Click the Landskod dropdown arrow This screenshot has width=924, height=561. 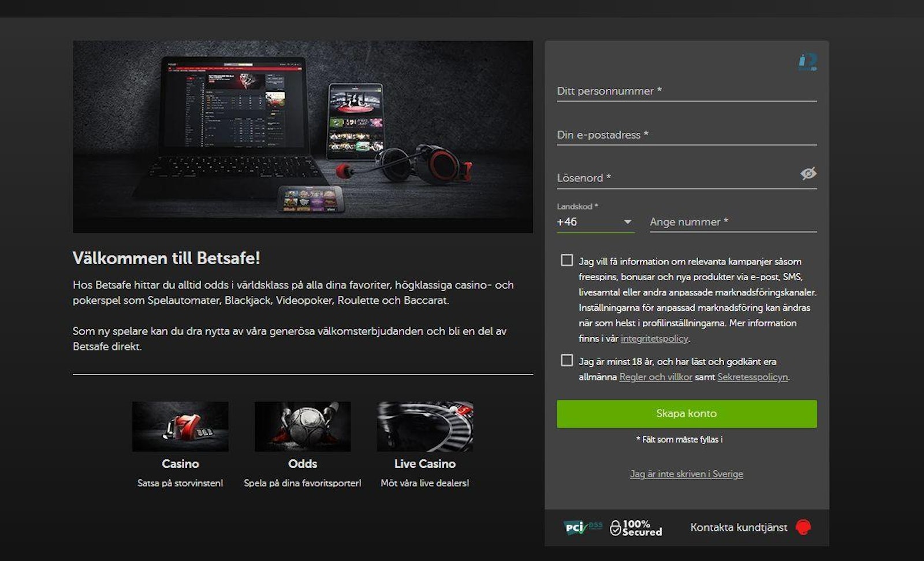point(627,222)
